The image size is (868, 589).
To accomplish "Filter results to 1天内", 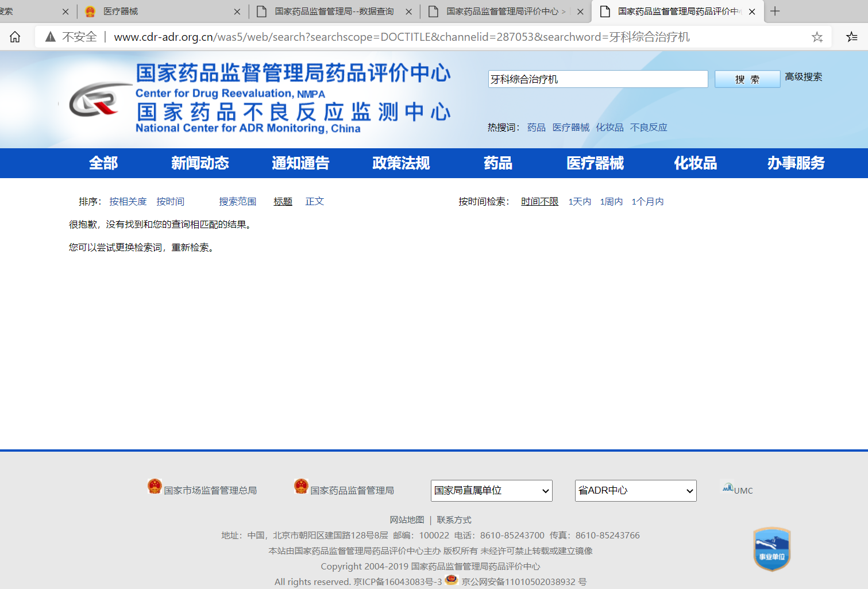I will (x=580, y=202).
